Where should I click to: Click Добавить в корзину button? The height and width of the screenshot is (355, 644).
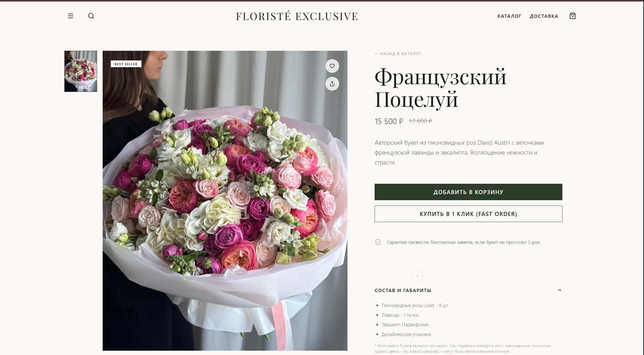pyautogui.click(x=468, y=192)
